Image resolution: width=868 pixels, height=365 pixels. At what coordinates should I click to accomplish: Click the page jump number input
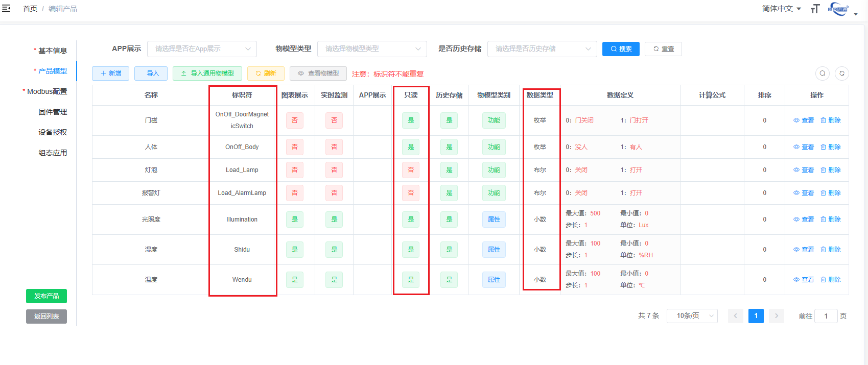pos(826,316)
